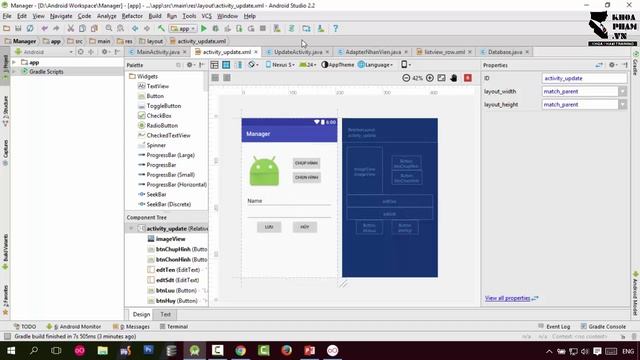Viewport: 640px width, 360px height.
Task: Open the Build menu
Action: (x=155, y=16)
